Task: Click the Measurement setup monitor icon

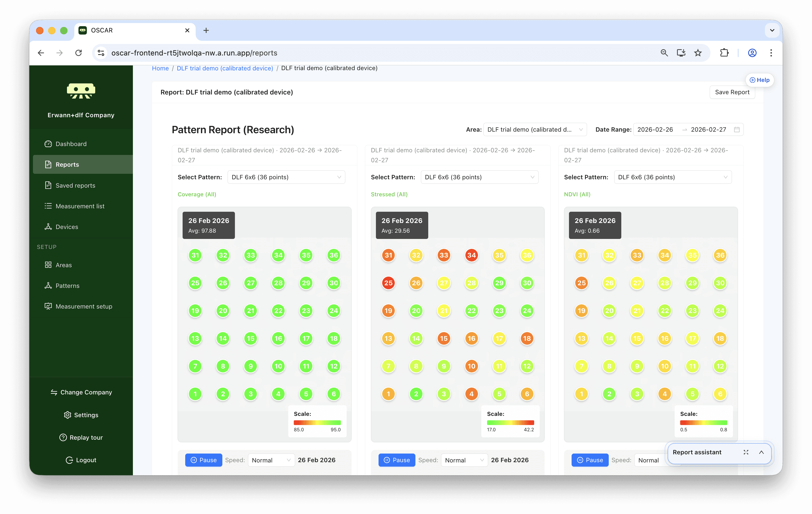Action: (x=48, y=306)
